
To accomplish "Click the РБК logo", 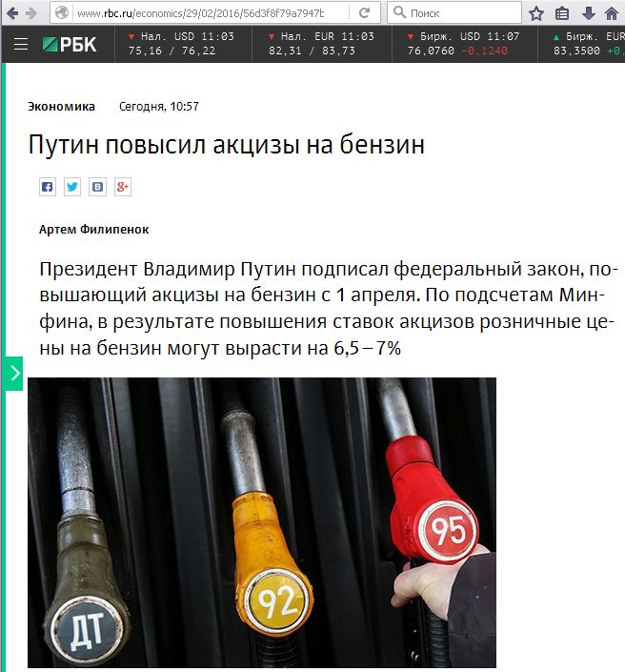I will (69, 45).
